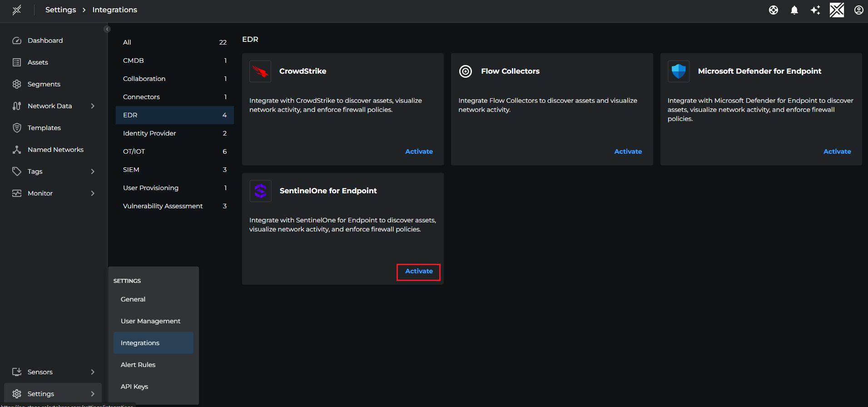Go to Settings breadcrumb link

[x=61, y=10]
